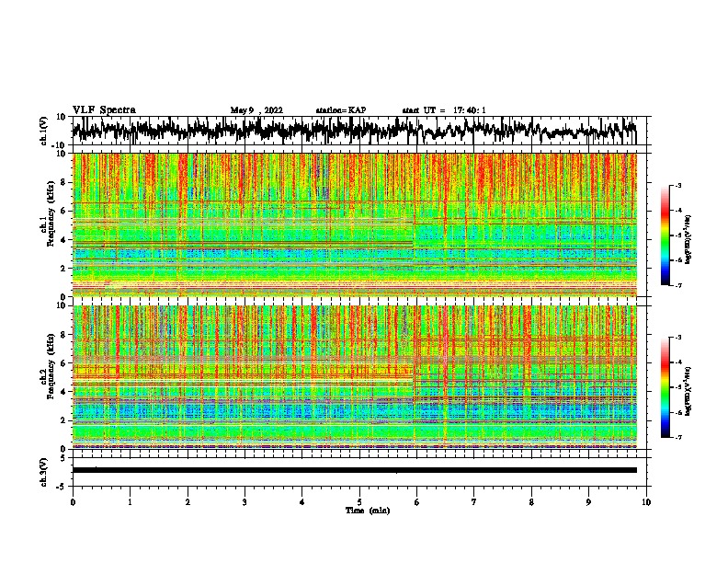Viewport: 728px width, 563px height.
Task: Click the "4" kHz tick of ch.1 spectrogram
Action: 64,240
